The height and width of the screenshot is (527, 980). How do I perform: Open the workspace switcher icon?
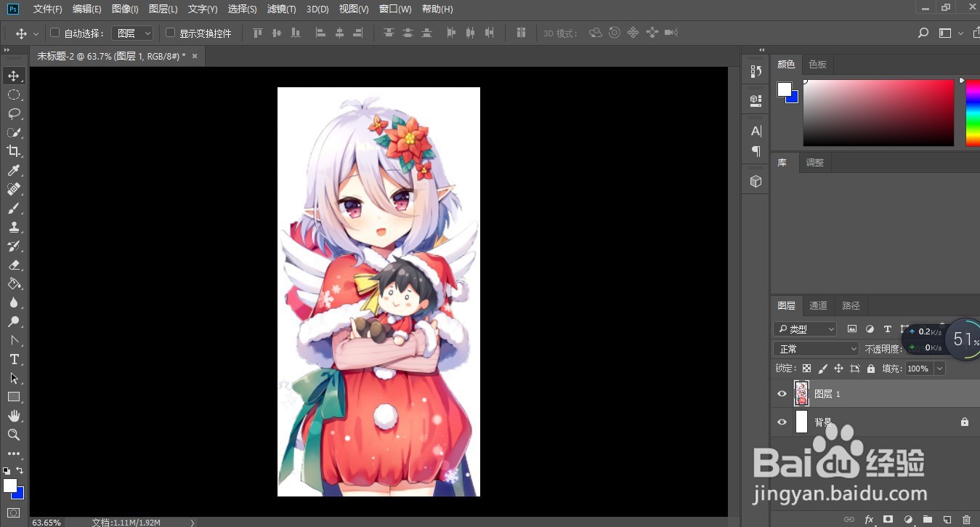(x=944, y=33)
